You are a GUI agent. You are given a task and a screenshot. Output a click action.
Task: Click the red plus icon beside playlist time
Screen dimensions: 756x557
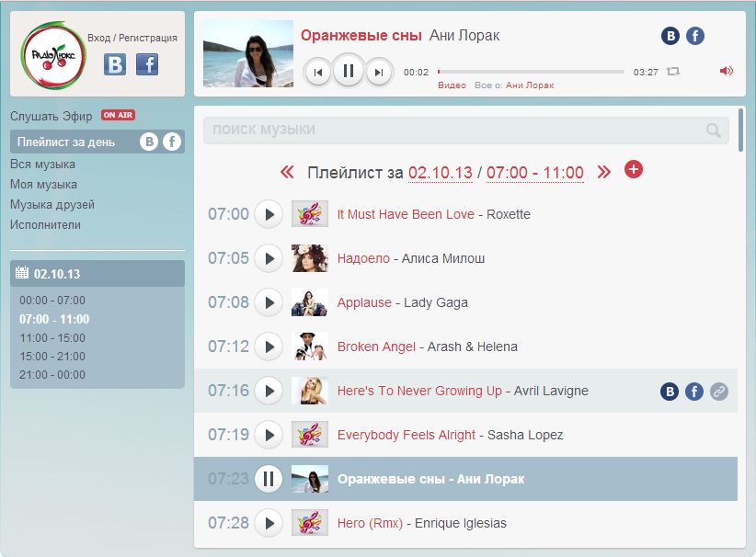pos(633,170)
